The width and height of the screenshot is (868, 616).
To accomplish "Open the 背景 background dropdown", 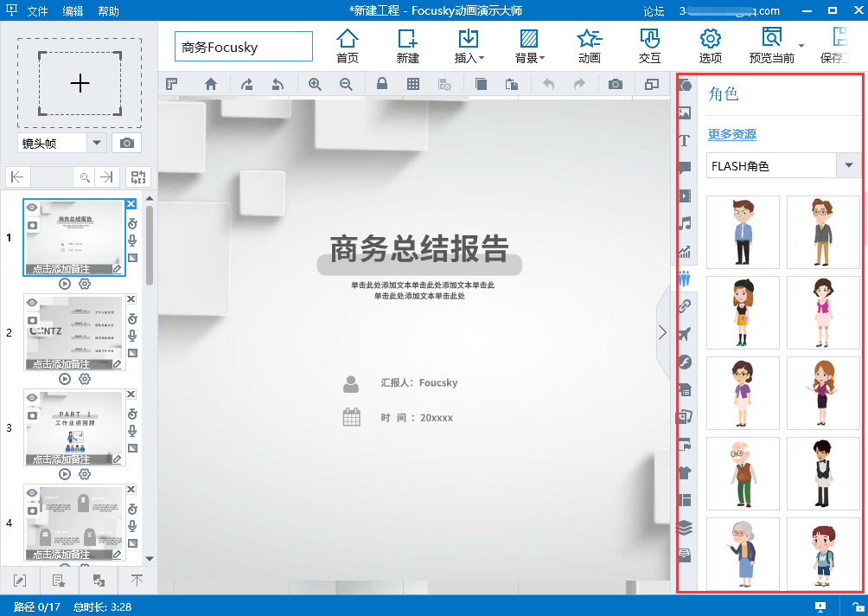I will click(x=528, y=45).
